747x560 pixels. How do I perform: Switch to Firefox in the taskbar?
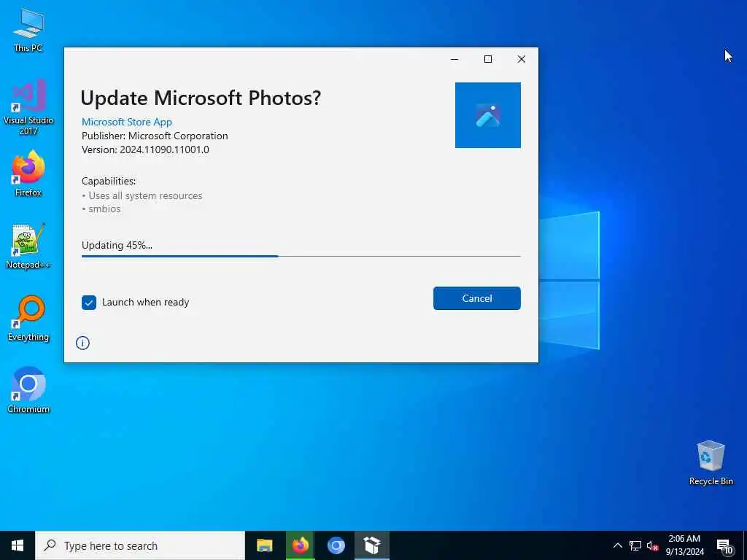[300, 545]
